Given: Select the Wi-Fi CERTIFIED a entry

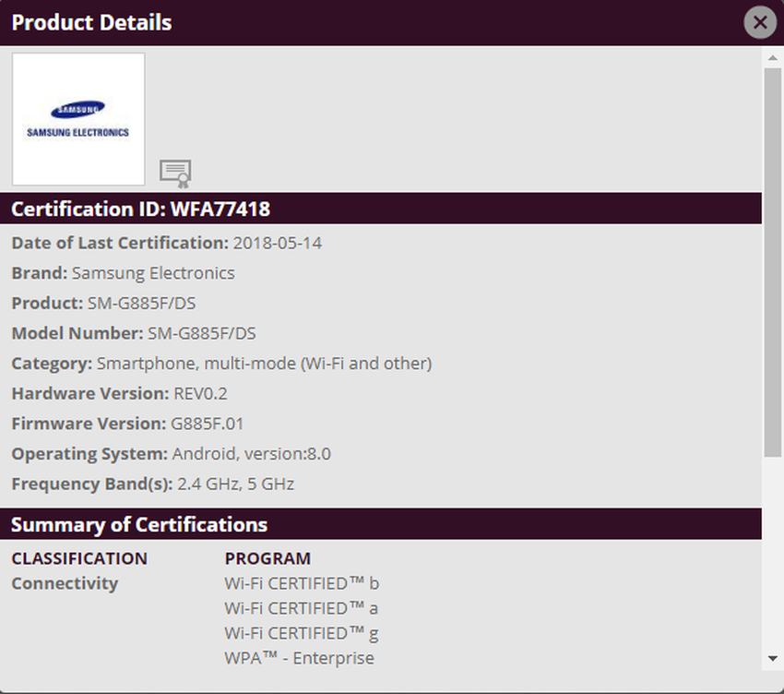Looking at the screenshot, I should [302, 608].
